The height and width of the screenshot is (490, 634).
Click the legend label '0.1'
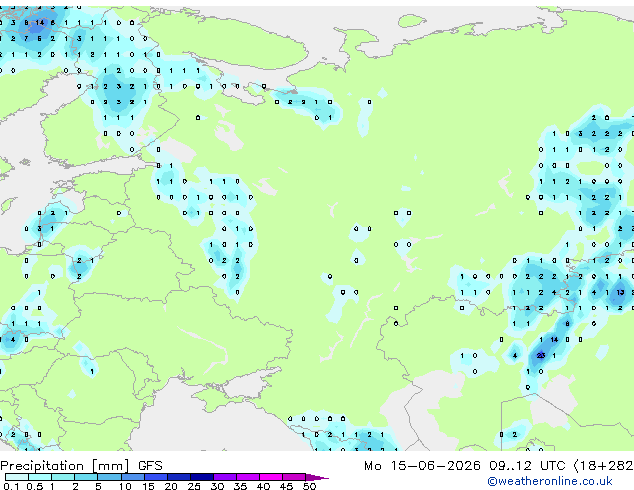pos(11,486)
